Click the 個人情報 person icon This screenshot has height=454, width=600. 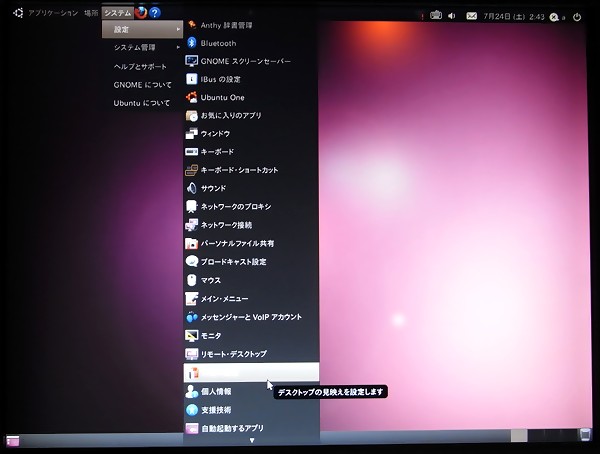pos(191,392)
